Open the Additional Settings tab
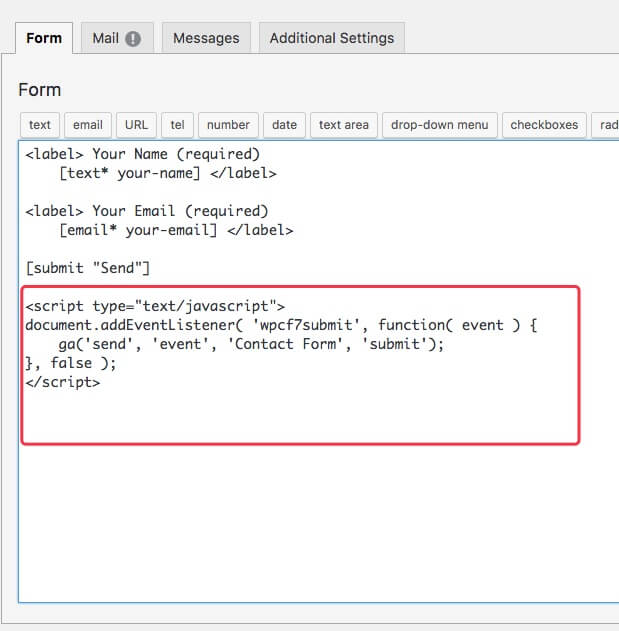 click(331, 38)
